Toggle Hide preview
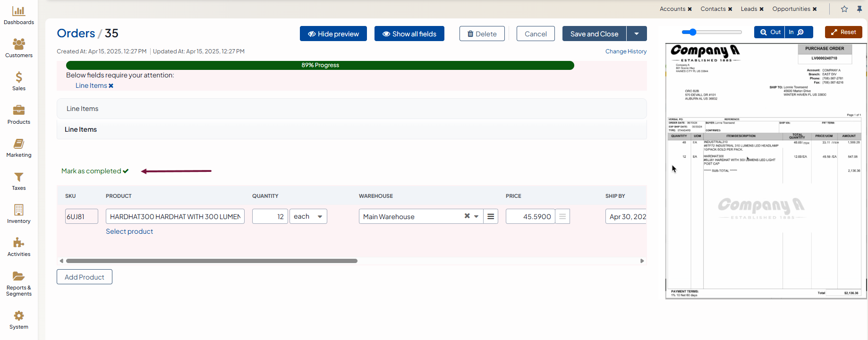 333,34
